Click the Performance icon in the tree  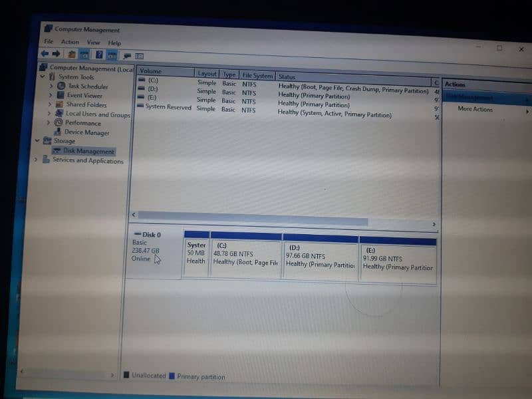pos(59,123)
